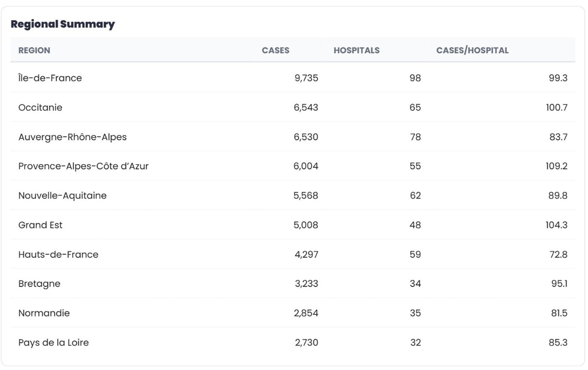Click Provence-Alpes-Côte d'Azur region name

(83, 166)
